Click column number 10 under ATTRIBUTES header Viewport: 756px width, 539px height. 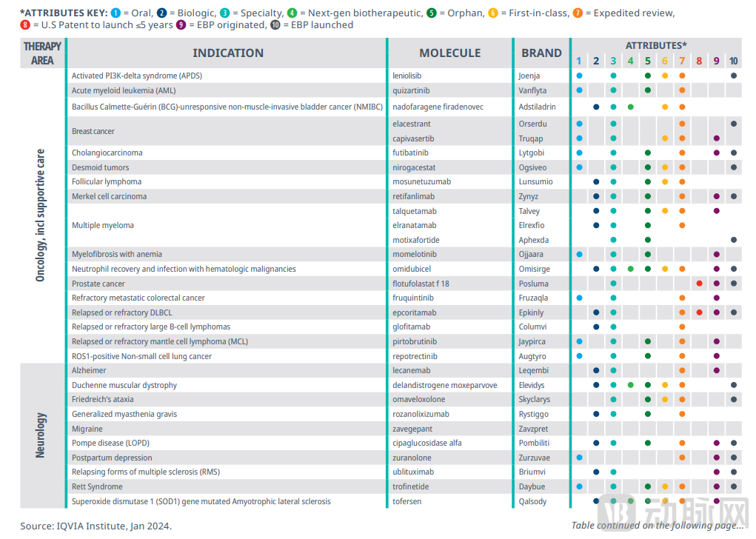click(733, 61)
